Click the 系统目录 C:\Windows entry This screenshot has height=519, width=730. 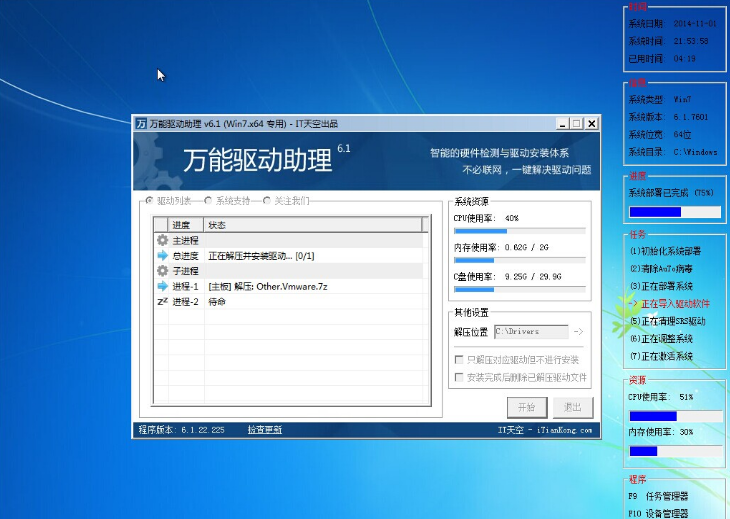click(673, 152)
